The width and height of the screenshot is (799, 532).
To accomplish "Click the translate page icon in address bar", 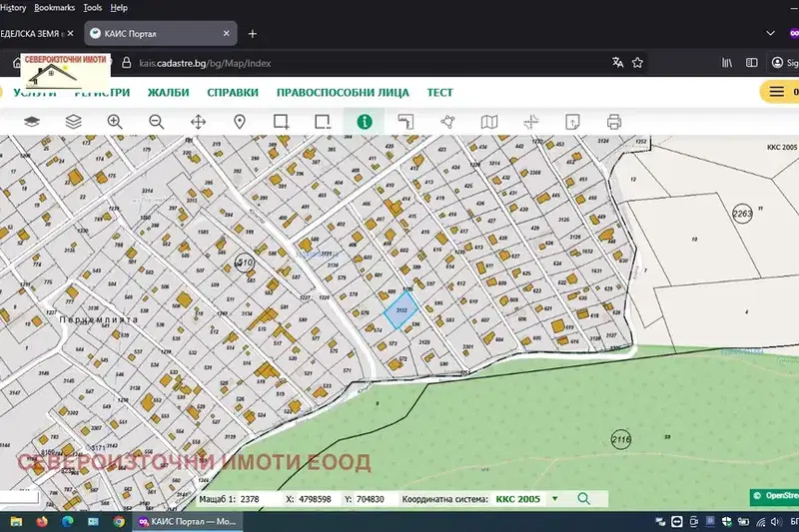I will [x=617, y=63].
